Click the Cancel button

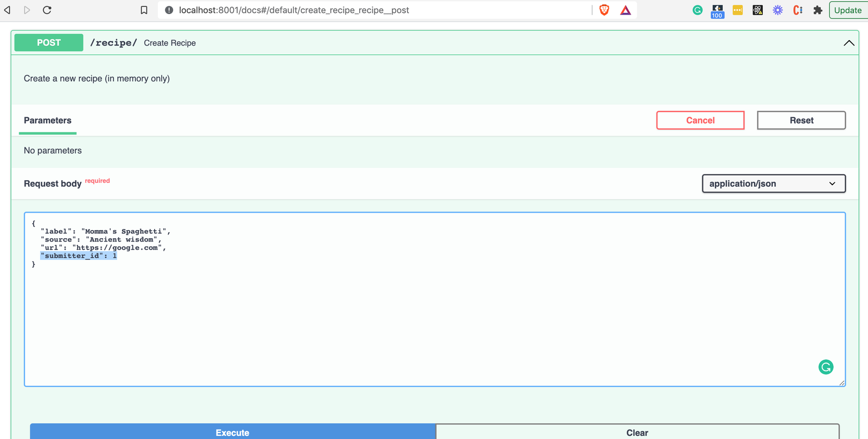pyautogui.click(x=700, y=120)
